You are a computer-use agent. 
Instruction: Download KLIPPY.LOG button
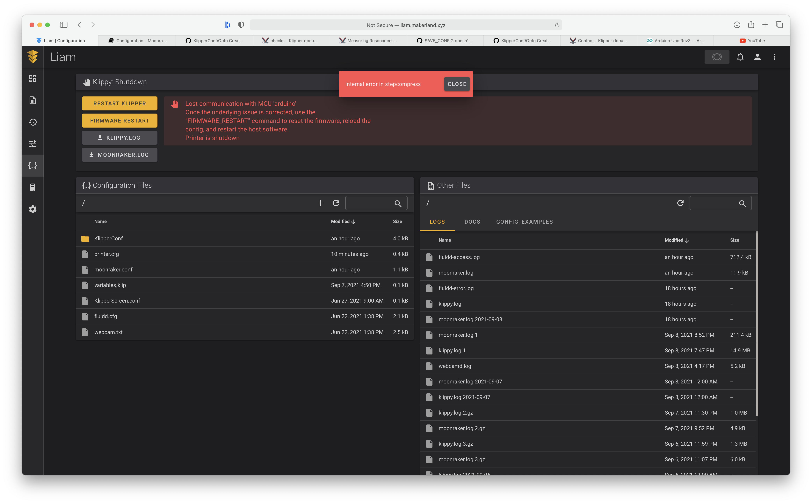120,138
